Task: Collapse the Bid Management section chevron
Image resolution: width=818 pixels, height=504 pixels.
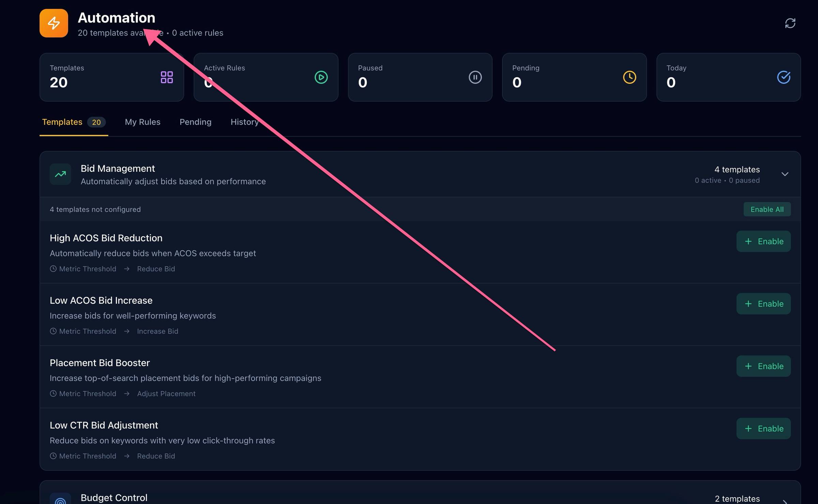Action: [785, 174]
